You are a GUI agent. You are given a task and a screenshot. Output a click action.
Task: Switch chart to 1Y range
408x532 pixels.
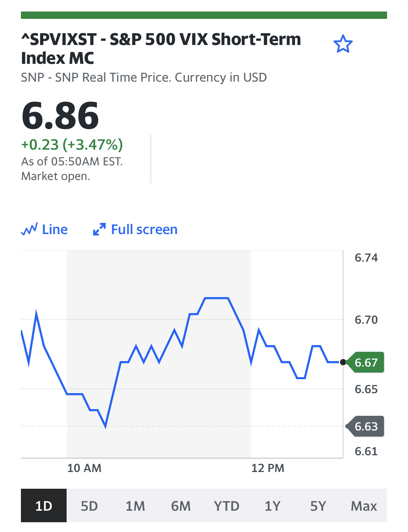pyautogui.click(x=272, y=505)
